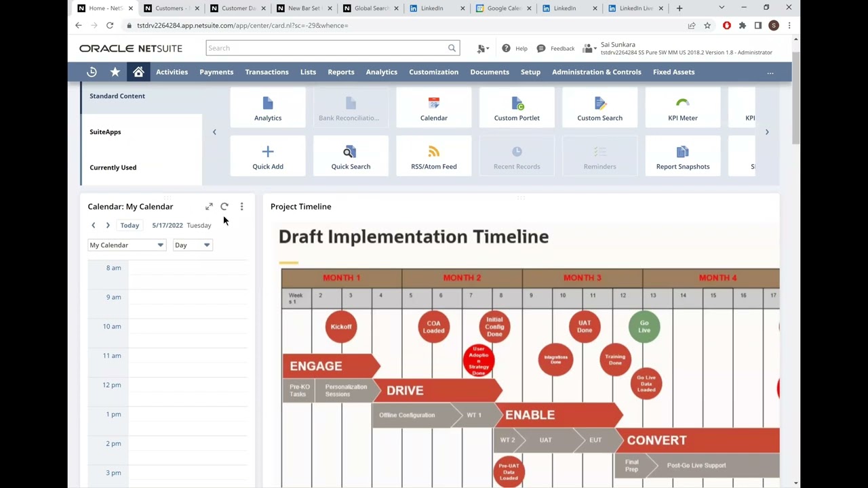Open the Transactions menu
The width and height of the screenshot is (868, 488).
coord(267,72)
